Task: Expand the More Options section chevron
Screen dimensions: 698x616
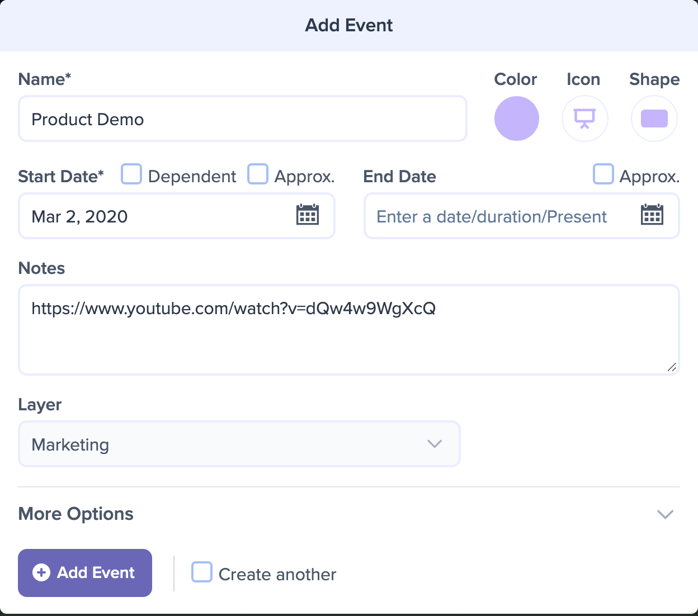Action: click(665, 514)
